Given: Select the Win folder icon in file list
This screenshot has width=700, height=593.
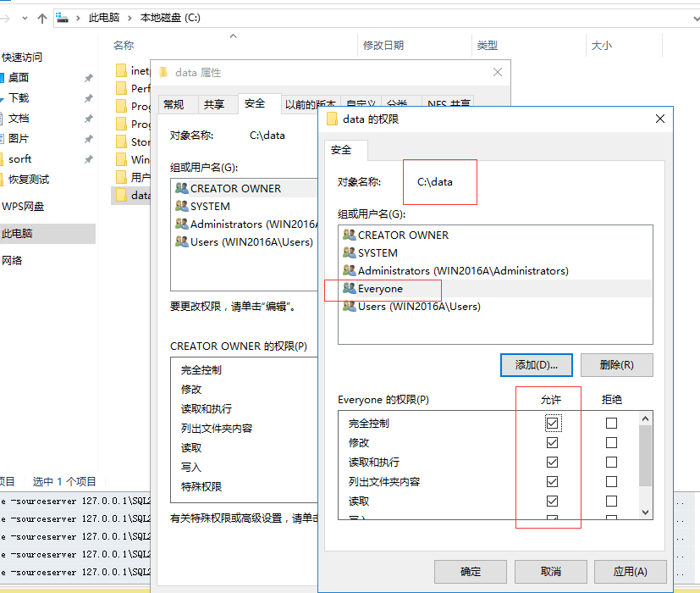Looking at the screenshot, I should (x=121, y=159).
